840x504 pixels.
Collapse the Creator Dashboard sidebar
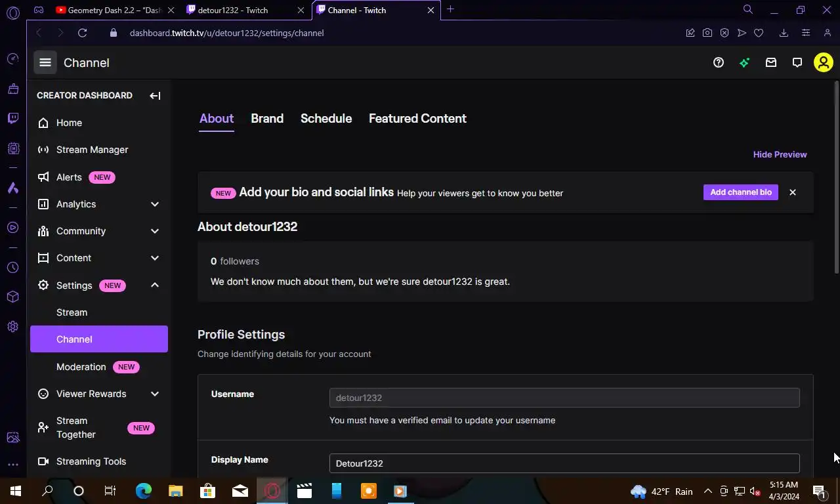pyautogui.click(x=155, y=96)
